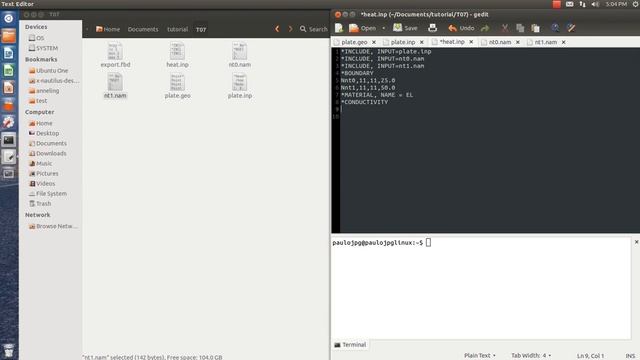
Task: Go to tutorial folder in path bar
Action: (x=177, y=29)
